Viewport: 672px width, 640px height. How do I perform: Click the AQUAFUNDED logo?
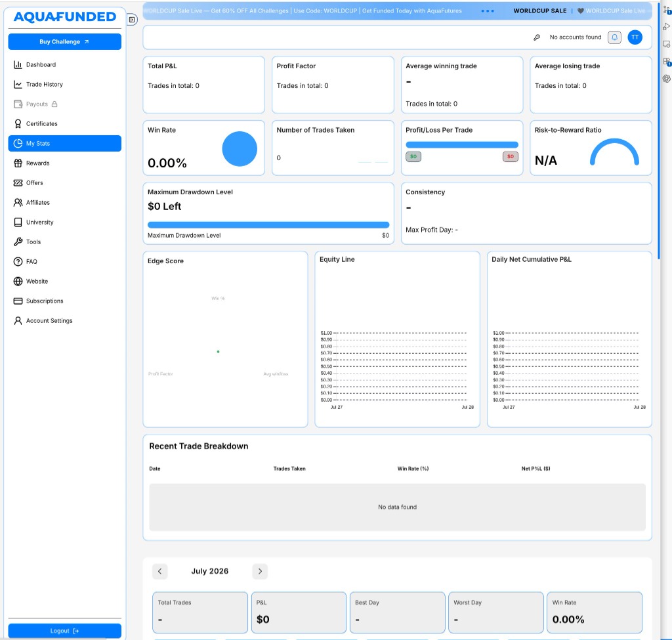coord(65,16)
